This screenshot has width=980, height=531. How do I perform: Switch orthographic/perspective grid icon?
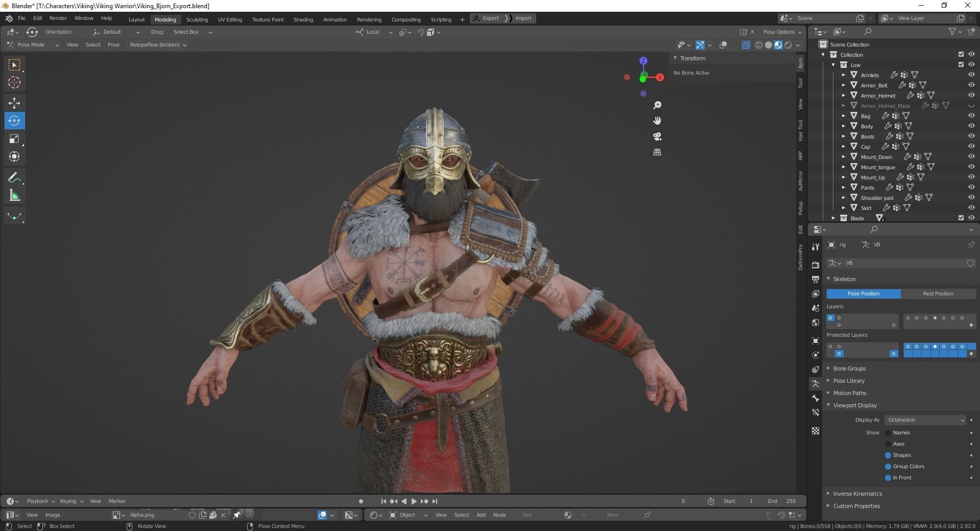(657, 152)
